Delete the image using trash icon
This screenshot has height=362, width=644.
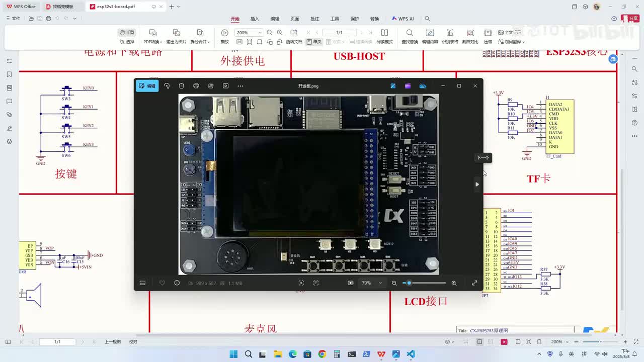(182, 86)
